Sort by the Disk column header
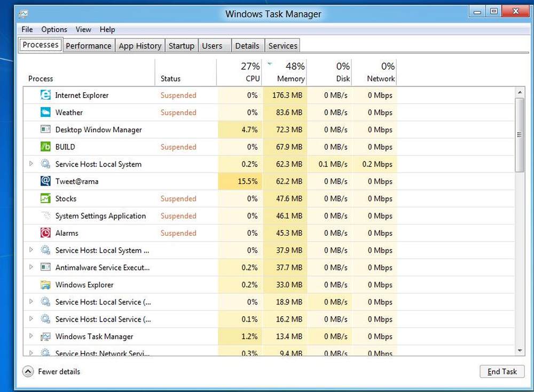This screenshot has width=534, height=392. [x=329, y=72]
